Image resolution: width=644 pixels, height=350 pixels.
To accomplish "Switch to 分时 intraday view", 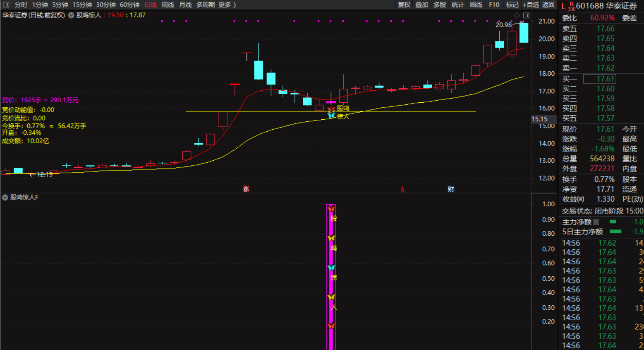I will [x=21, y=5].
